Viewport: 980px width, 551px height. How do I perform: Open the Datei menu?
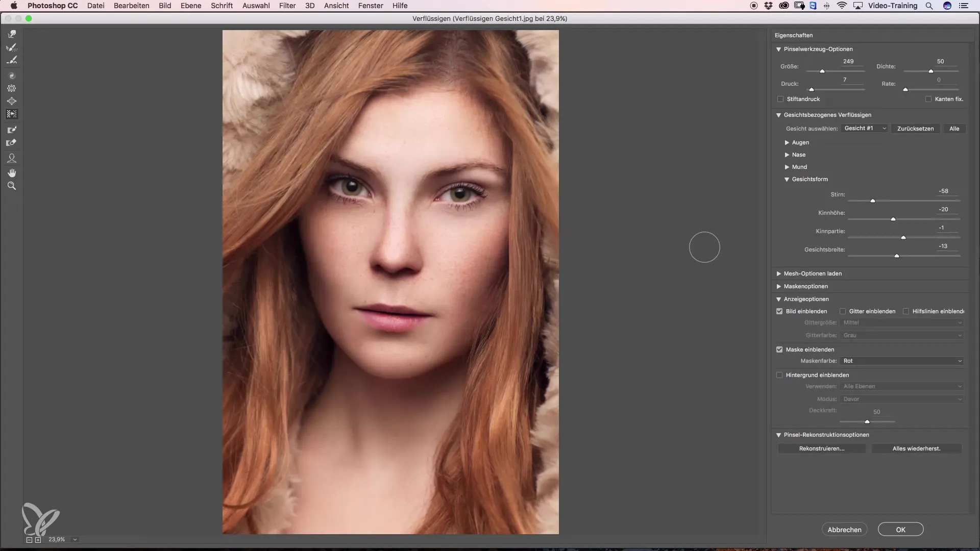(x=95, y=6)
